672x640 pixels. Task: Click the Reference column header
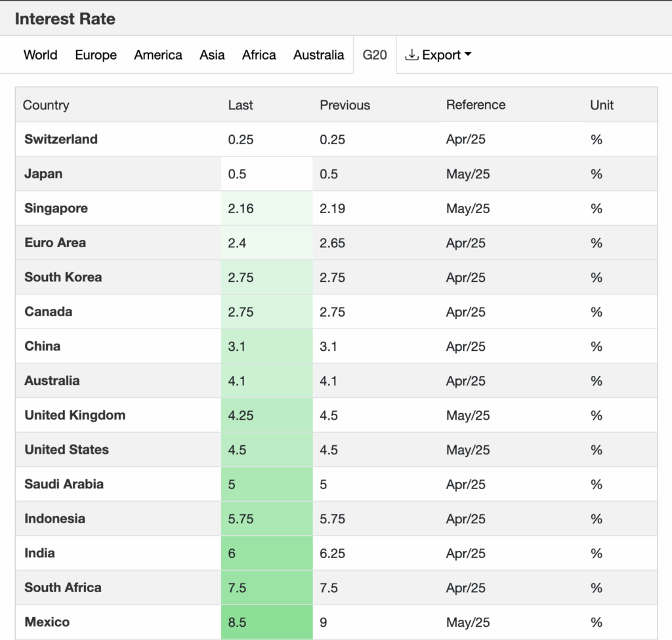476,105
